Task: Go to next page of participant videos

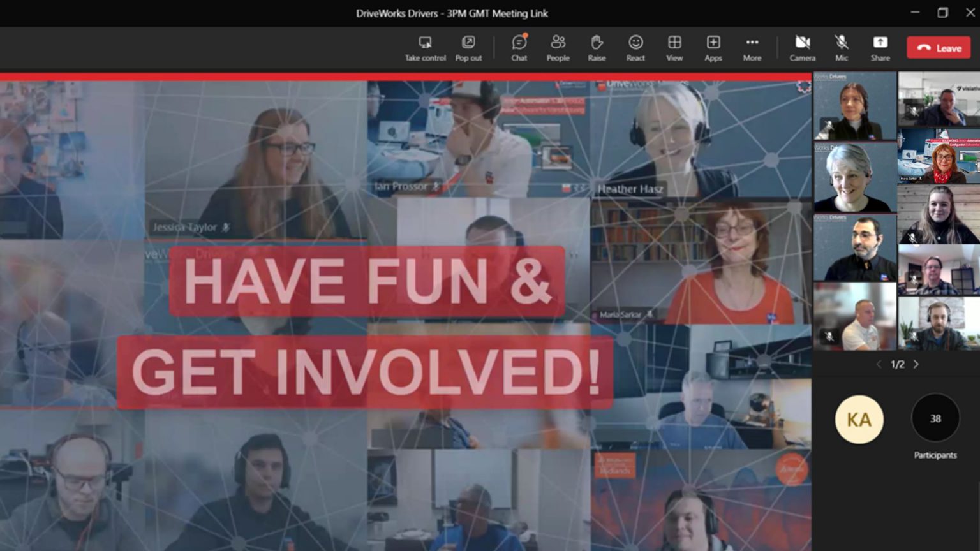Action: coord(916,364)
